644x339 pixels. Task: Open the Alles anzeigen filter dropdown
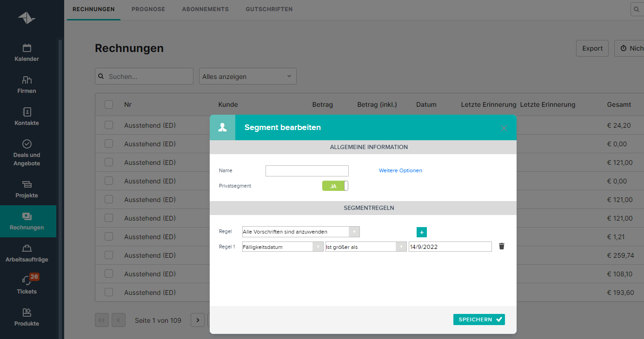pyautogui.click(x=248, y=77)
